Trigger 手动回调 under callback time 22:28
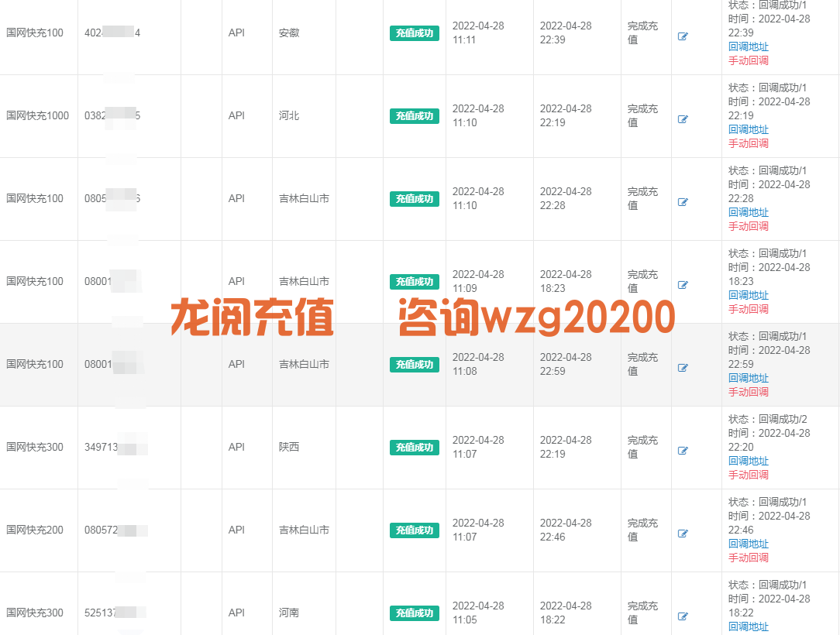840x635 pixels. pyautogui.click(x=749, y=226)
